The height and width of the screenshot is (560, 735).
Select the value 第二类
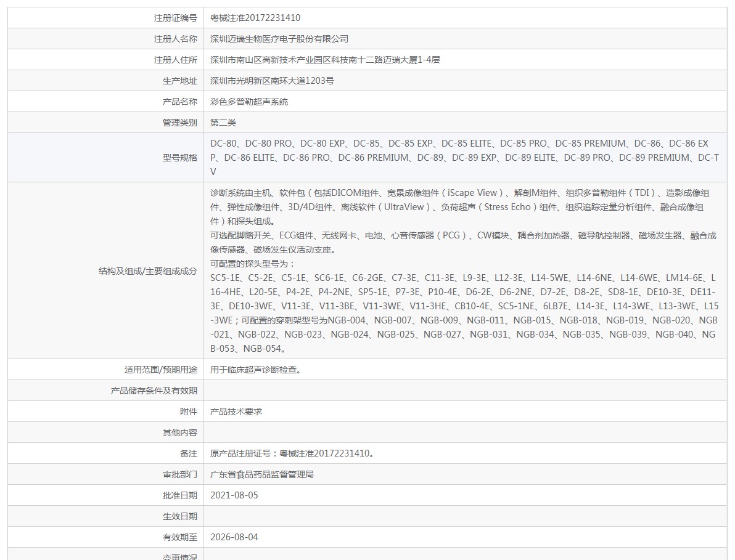coord(223,123)
